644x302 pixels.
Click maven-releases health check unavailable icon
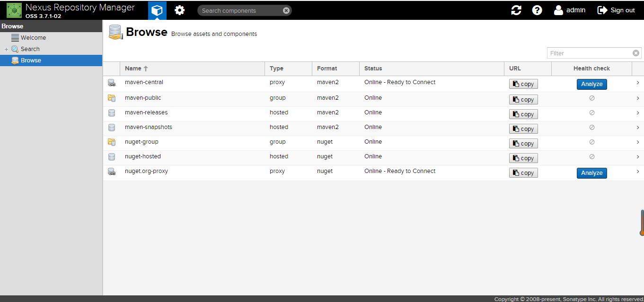point(592,113)
